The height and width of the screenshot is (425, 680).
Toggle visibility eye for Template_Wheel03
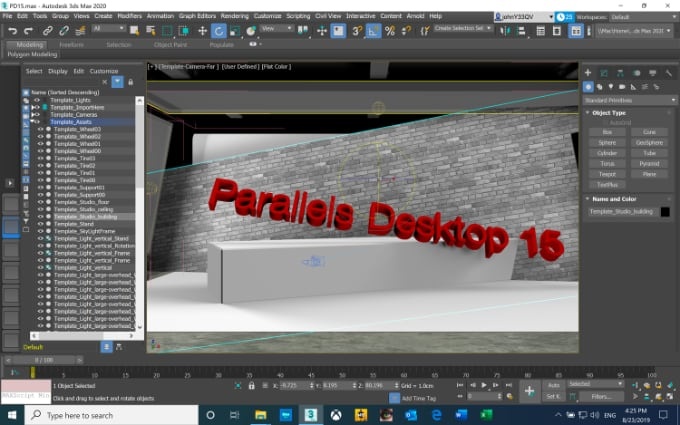click(x=40, y=129)
